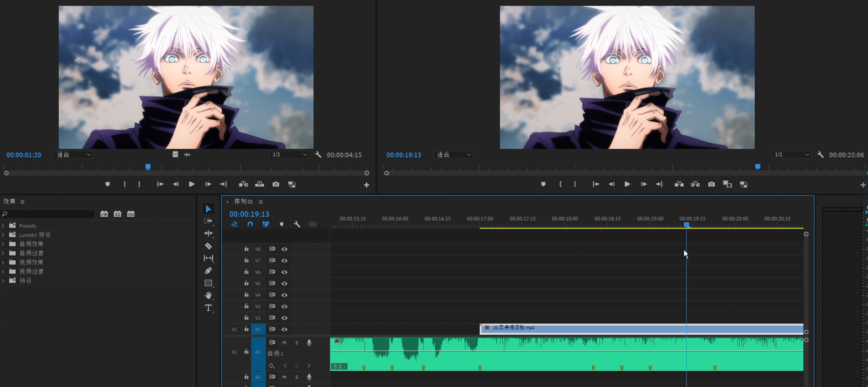The image size is (868, 387).
Task: Click YUV Effects filter icon in Effects panel
Action: click(131, 214)
